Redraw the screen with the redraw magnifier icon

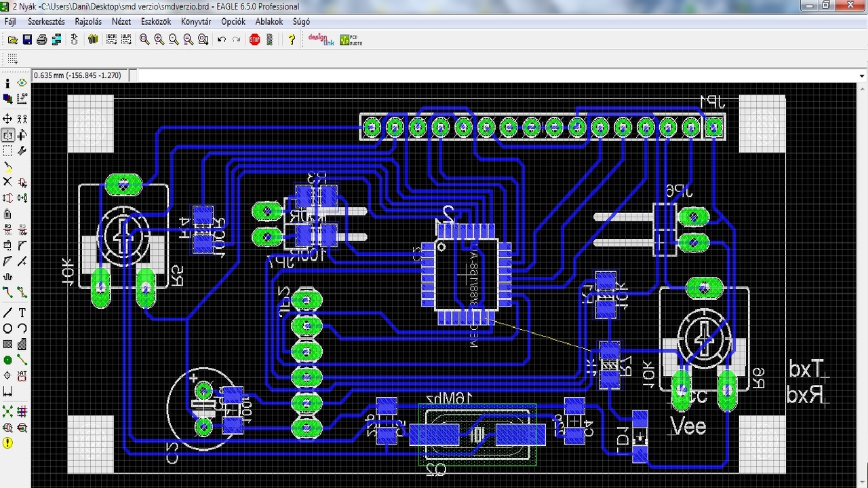pos(189,40)
